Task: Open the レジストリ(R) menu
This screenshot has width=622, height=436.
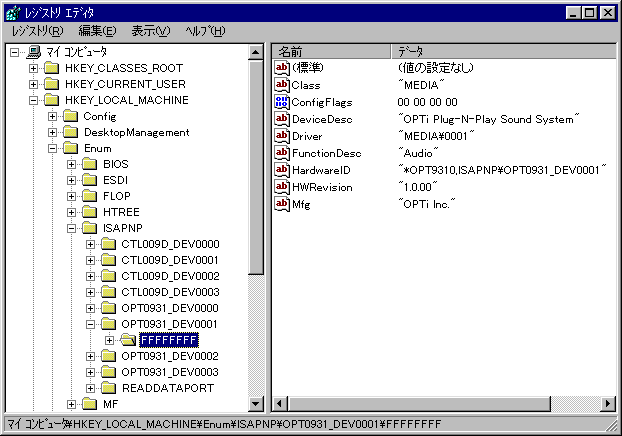Action: (x=37, y=31)
